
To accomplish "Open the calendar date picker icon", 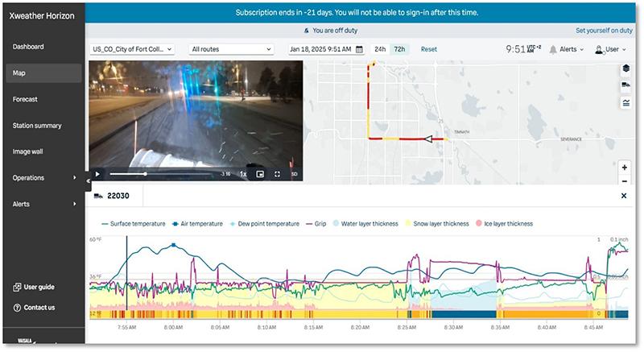I will [359, 49].
